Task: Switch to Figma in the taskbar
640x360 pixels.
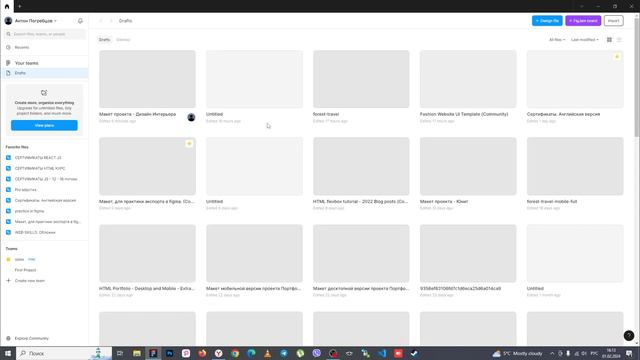Action: pos(153,353)
